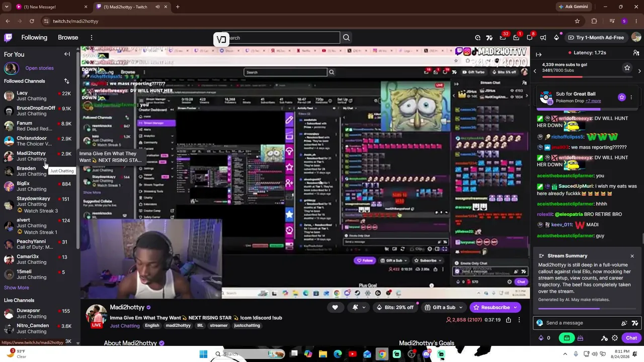The width and height of the screenshot is (644, 362).
Task: Open Discord from the taskbar
Action: click(x=427, y=354)
